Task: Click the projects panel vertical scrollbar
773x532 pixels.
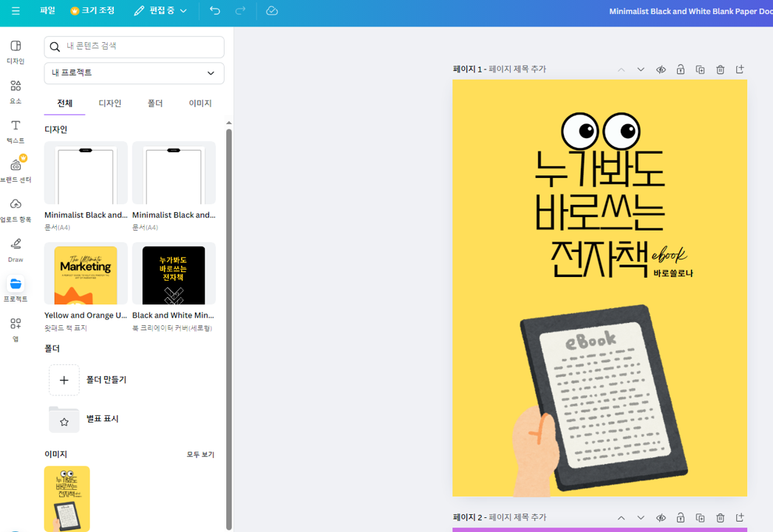Action: [229, 329]
